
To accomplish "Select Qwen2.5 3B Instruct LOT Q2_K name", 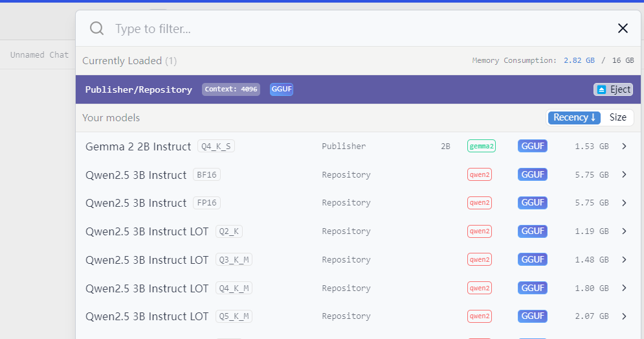I will 147,231.
